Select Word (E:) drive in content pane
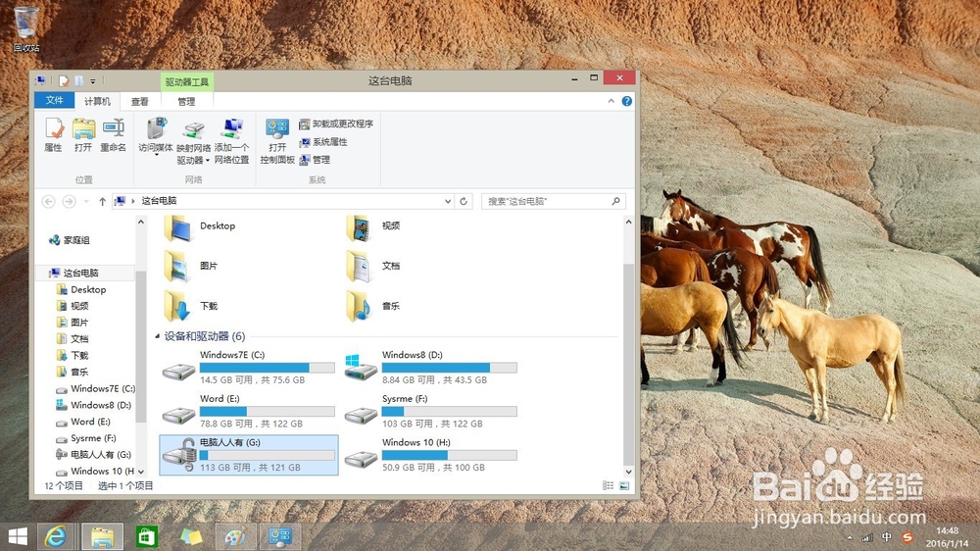This screenshot has width=980, height=551. [x=249, y=411]
